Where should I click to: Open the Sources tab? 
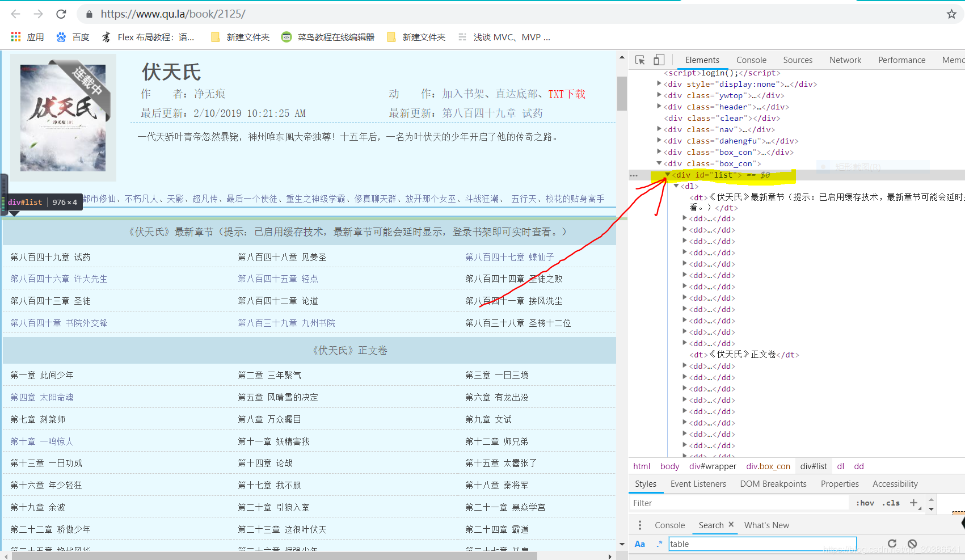798,60
